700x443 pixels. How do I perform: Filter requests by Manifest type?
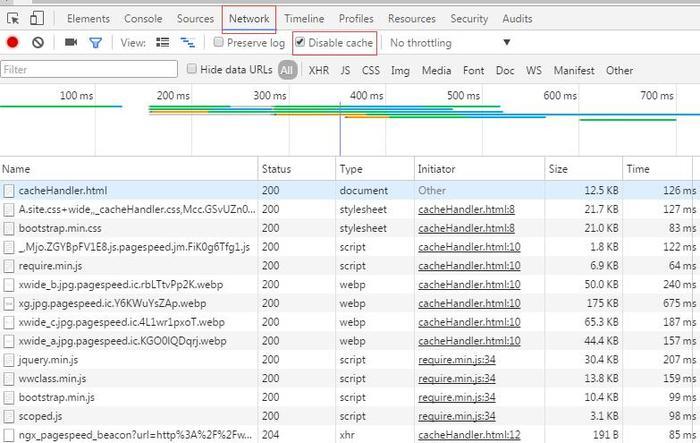[574, 71]
